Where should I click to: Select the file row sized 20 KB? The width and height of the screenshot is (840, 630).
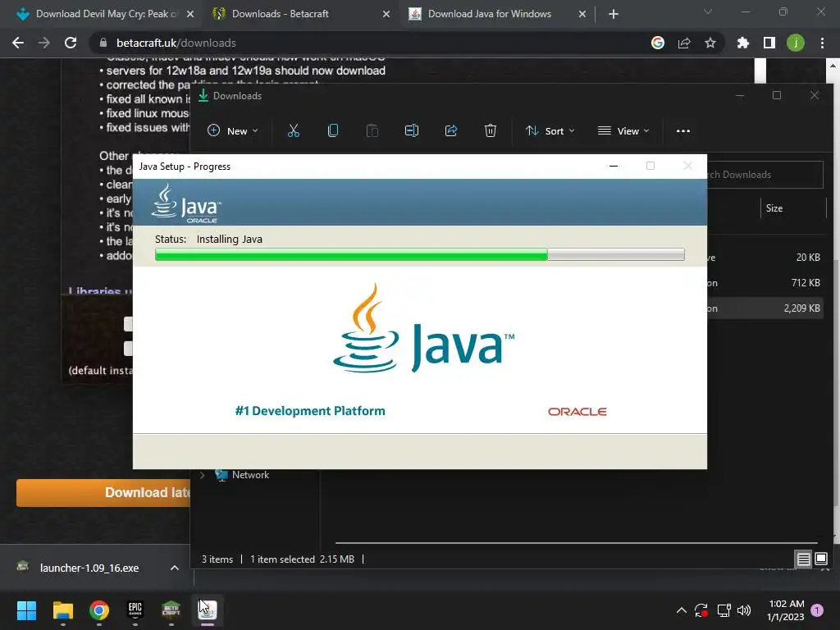coord(766,258)
